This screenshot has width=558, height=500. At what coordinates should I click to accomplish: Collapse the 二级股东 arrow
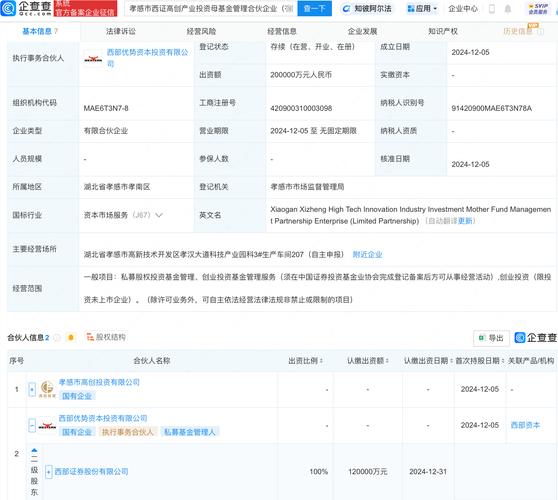pos(34,451)
